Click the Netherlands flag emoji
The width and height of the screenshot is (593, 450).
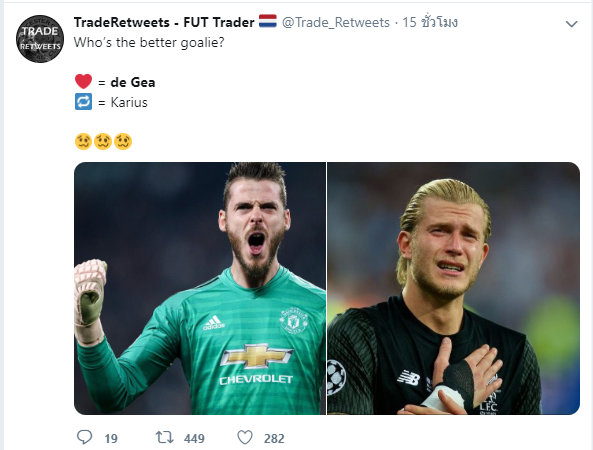[x=268, y=21]
